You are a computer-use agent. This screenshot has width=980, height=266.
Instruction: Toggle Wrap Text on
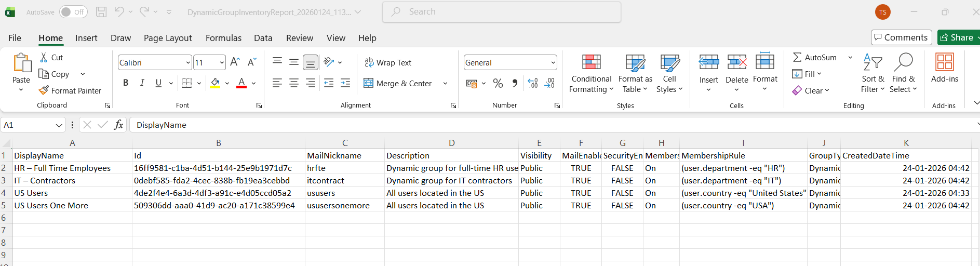tap(388, 63)
